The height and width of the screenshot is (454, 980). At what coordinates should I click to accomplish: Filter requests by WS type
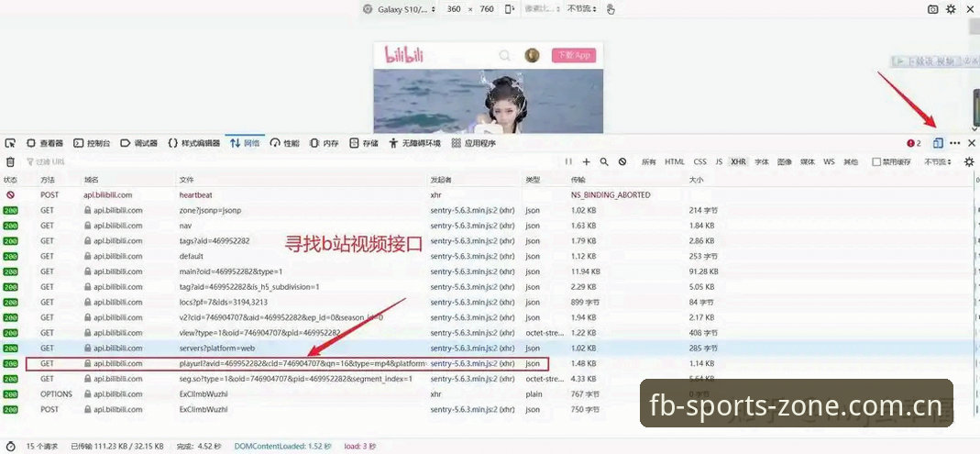point(829,162)
